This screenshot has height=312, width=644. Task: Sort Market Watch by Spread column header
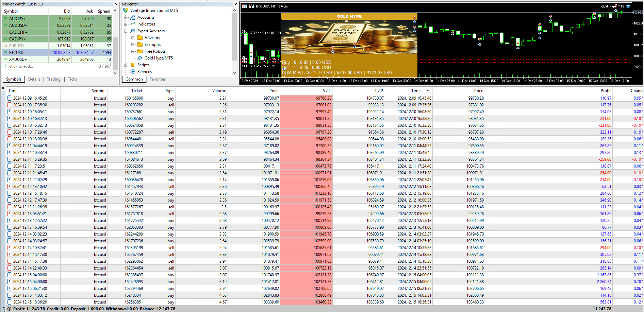point(104,11)
